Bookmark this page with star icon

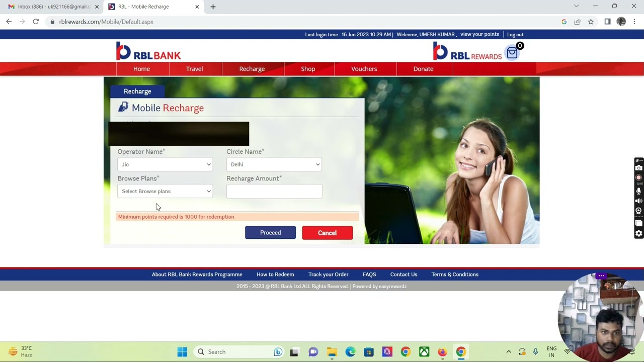point(591,22)
